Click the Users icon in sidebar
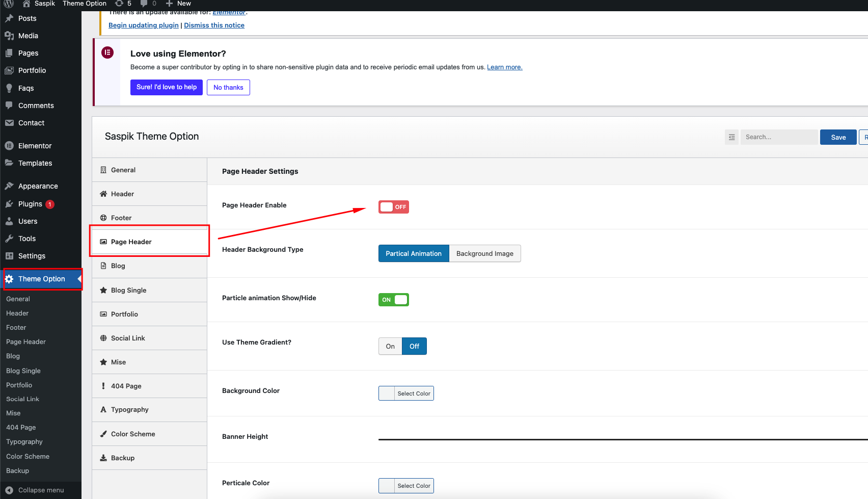The width and height of the screenshot is (868, 499). tap(9, 221)
